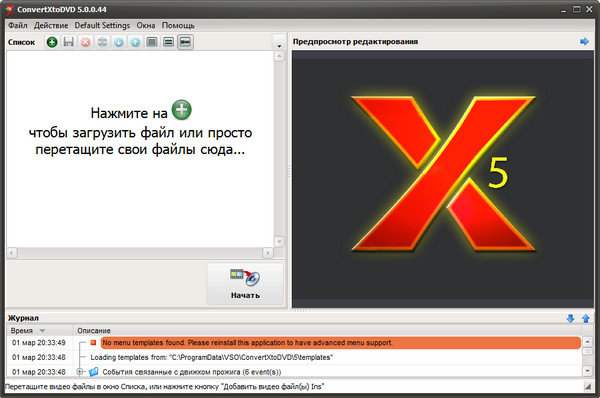Click the blue folder icon for burn engine events

tap(93, 372)
